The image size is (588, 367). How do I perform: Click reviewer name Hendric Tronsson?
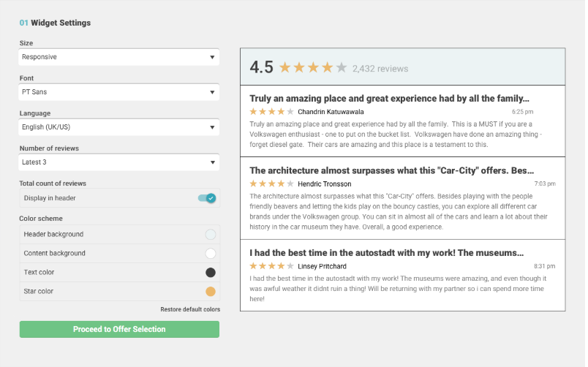(325, 184)
